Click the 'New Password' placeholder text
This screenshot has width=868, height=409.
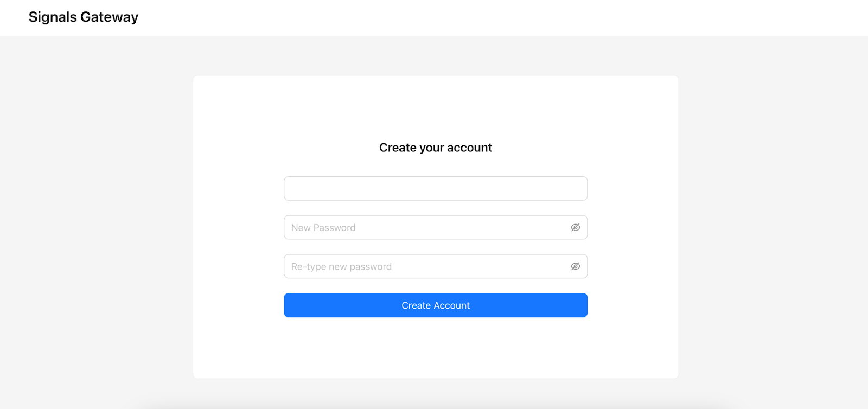[x=323, y=228]
